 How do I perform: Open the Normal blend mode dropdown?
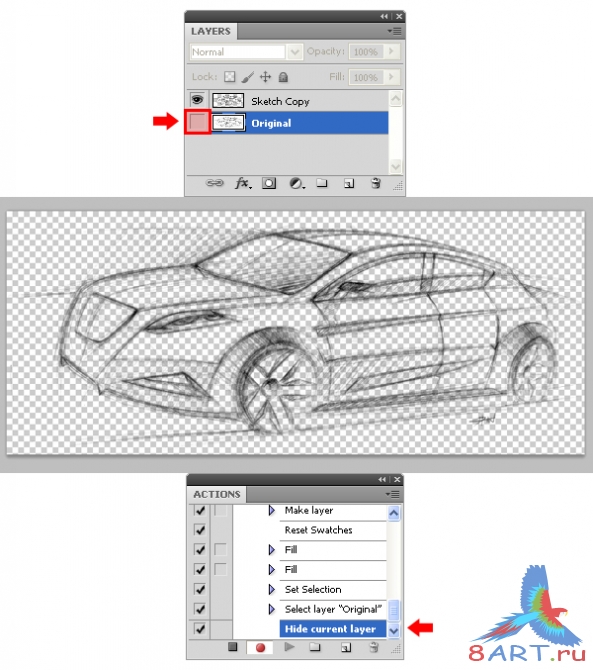pyautogui.click(x=247, y=52)
